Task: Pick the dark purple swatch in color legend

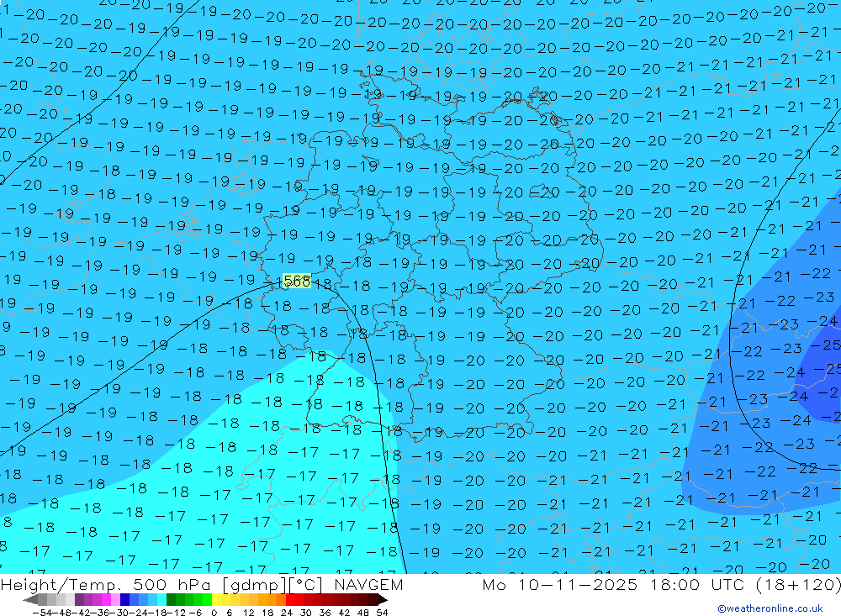Action: click(x=79, y=599)
